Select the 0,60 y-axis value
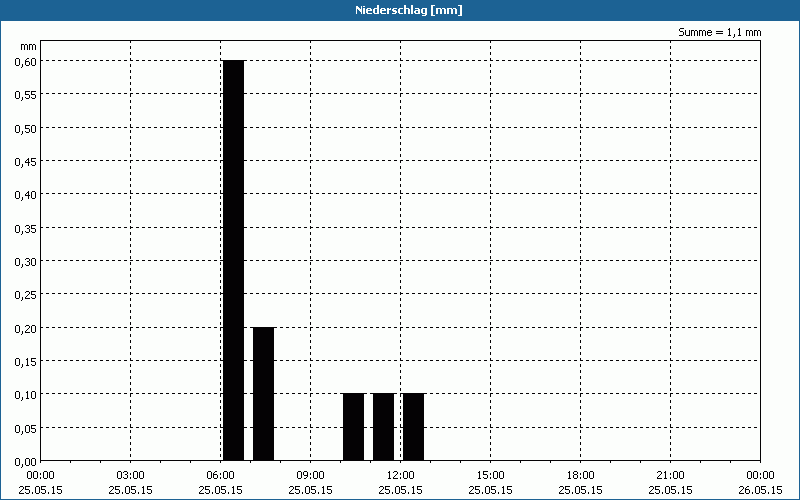 26,61
